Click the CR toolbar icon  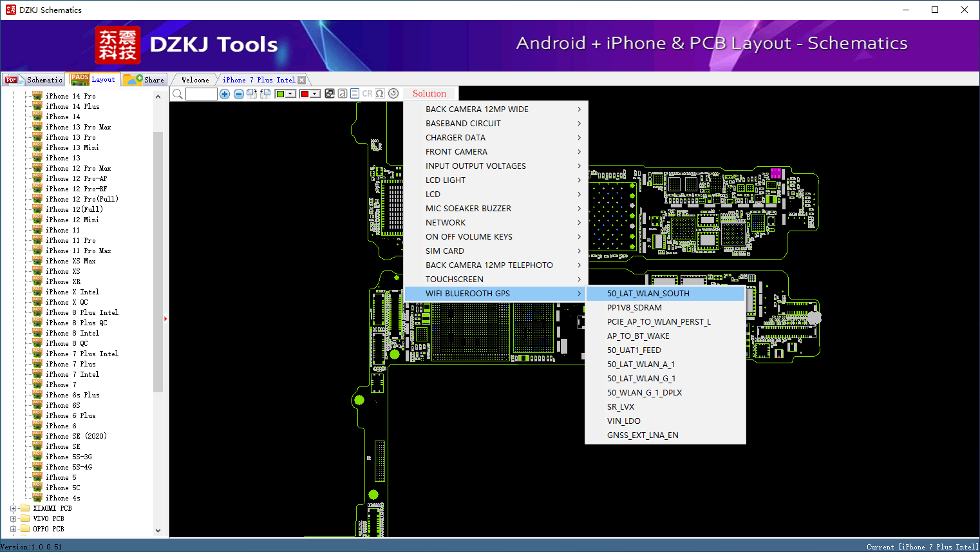(x=367, y=93)
